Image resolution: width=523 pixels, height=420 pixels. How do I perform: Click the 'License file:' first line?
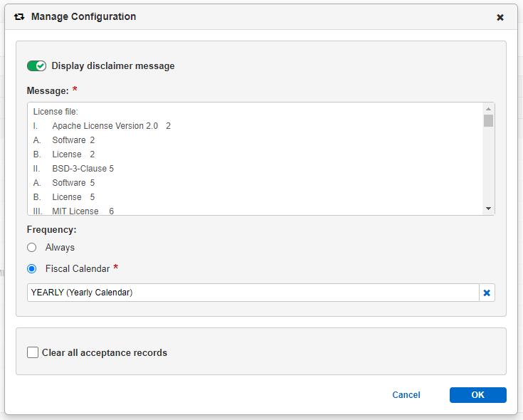pyautogui.click(x=56, y=112)
